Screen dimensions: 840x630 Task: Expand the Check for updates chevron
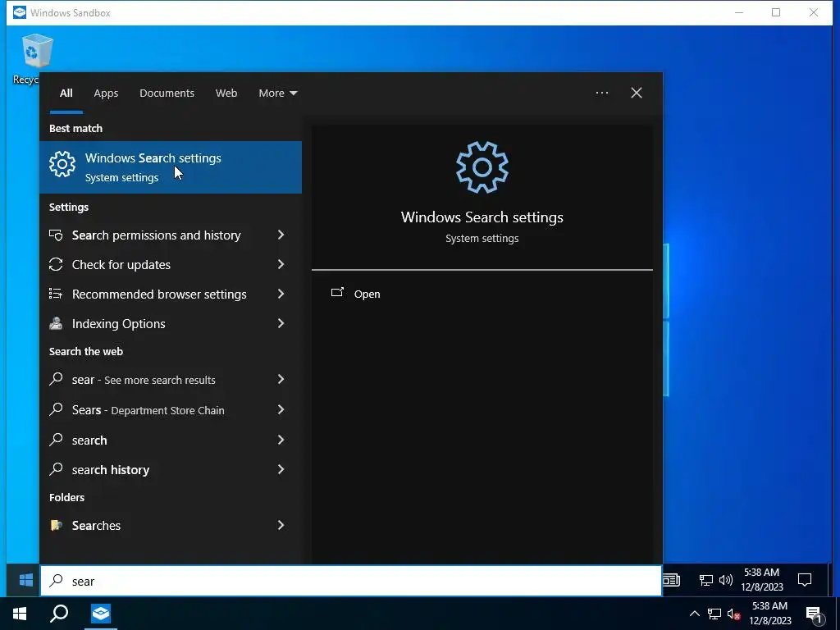tap(281, 264)
